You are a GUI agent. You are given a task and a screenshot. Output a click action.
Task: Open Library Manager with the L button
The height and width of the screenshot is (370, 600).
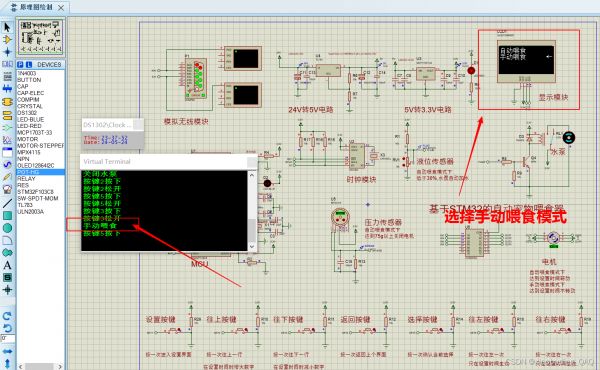click(28, 65)
